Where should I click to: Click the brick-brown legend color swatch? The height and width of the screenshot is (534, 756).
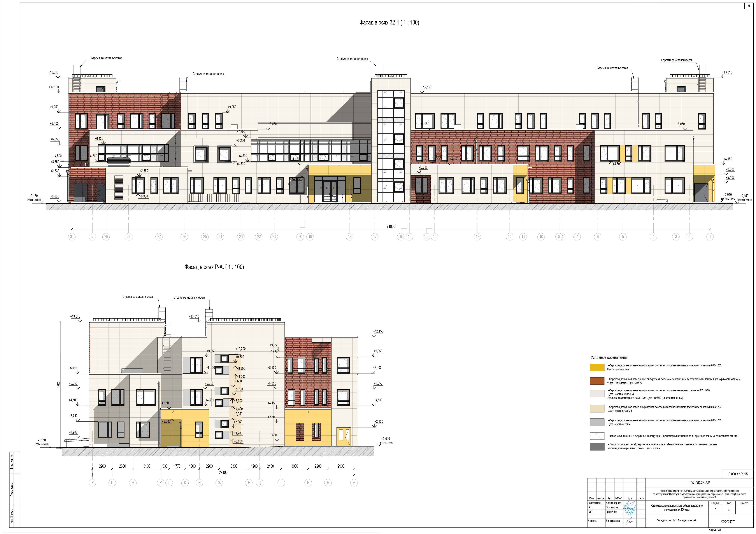pyautogui.click(x=597, y=381)
